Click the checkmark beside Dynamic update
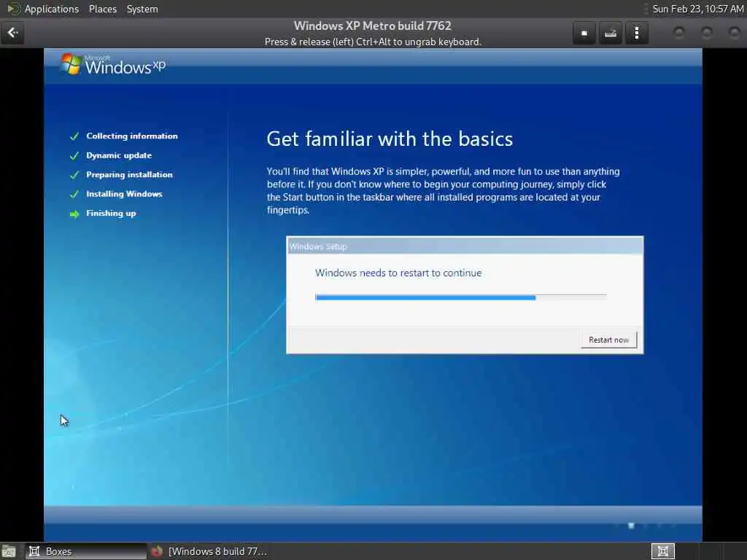The image size is (747, 560). coord(74,156)
